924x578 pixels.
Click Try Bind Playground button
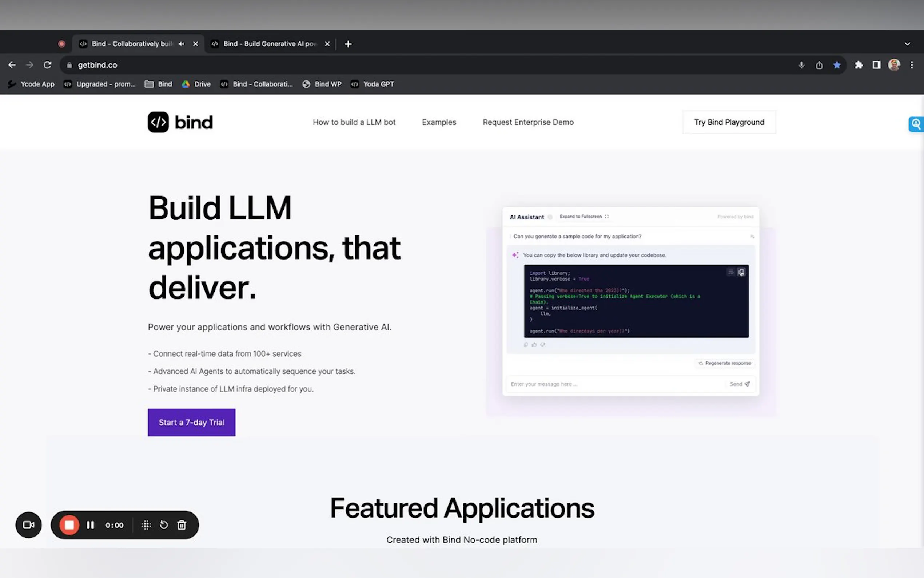pos(729,122)
